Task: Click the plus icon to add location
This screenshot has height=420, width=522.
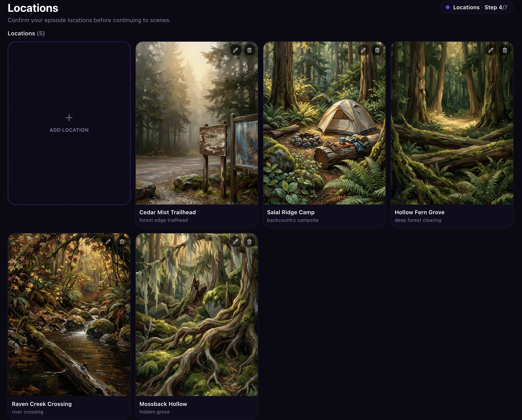Action: click(x=69, y=118)
